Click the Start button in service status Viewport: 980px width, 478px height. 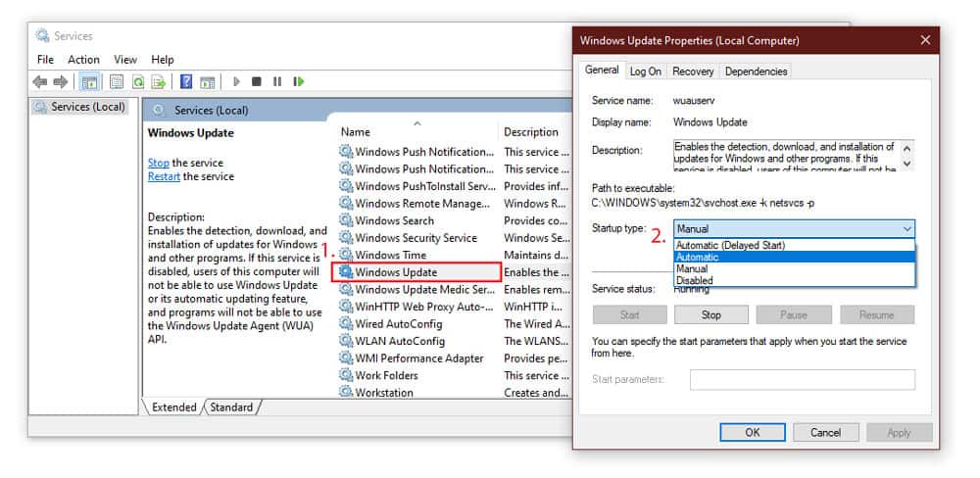(629, 315)
